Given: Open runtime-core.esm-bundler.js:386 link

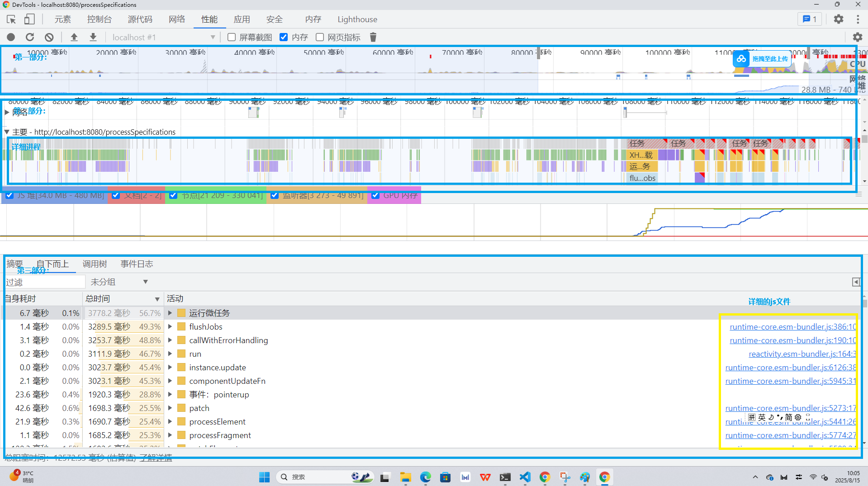Looking at the screenshot, I should [x=792, y=327].
